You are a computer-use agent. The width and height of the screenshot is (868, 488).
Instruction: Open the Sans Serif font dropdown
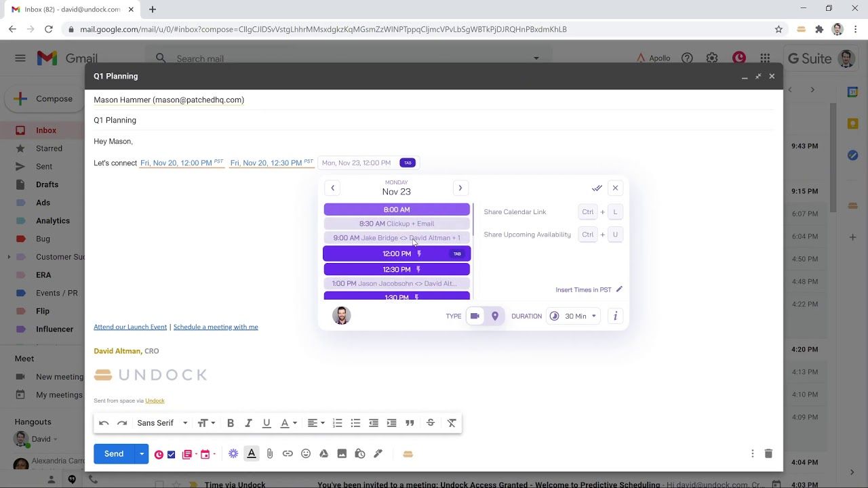pos(162,423)
